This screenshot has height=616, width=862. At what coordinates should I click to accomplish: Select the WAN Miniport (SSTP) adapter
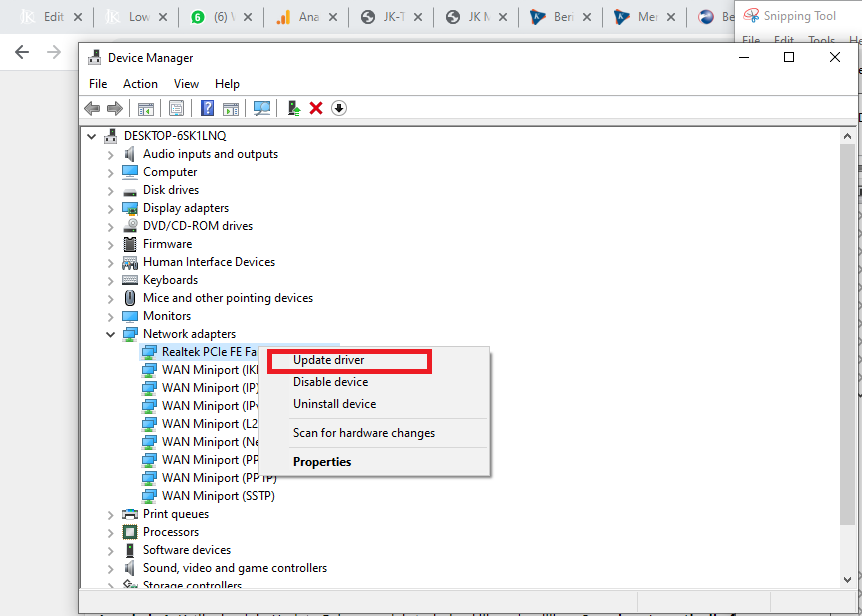tap(218, 496)
